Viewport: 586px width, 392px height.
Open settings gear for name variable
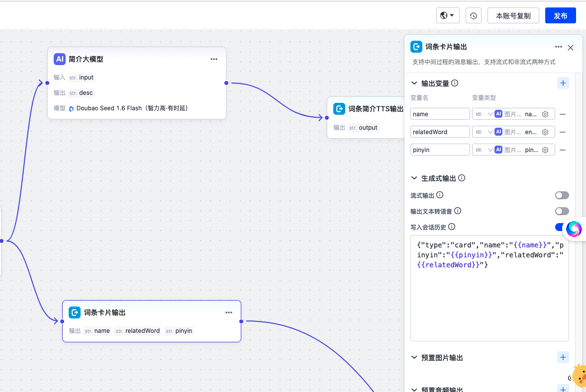[545, 114]
